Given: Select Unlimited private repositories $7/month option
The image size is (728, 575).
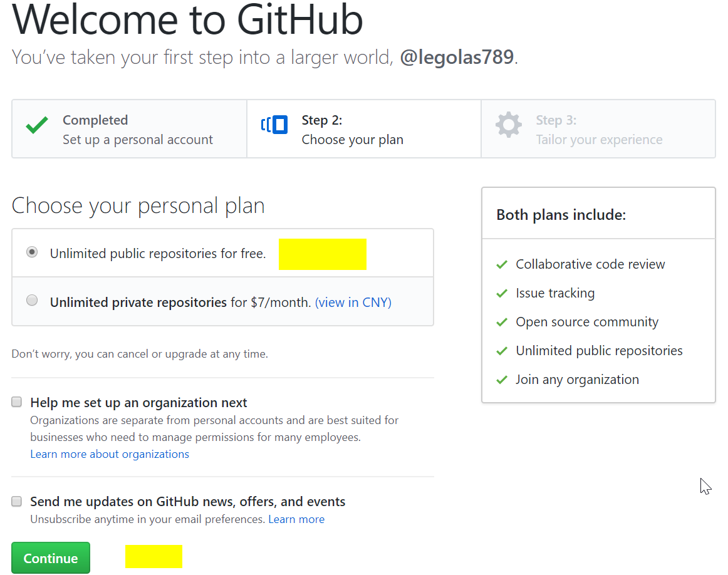Looking at the screenshot, I should (x=32, y=300).
